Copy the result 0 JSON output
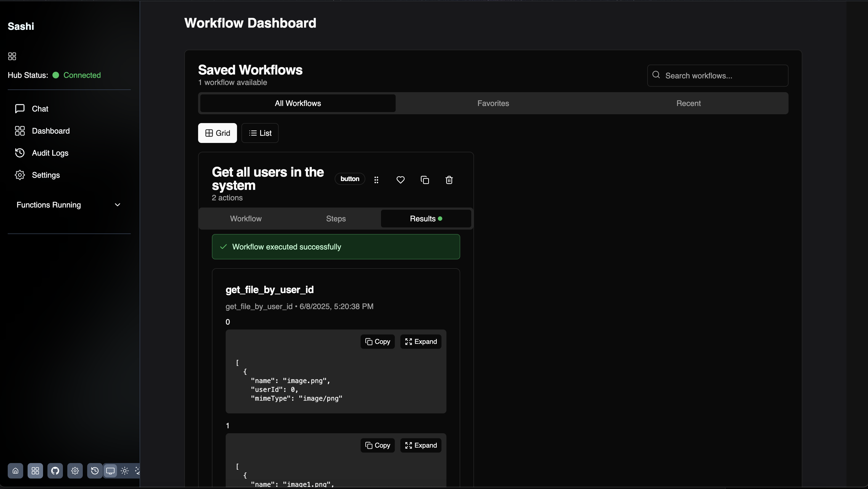Screen dimensions: 868x489 pos(377,342)
